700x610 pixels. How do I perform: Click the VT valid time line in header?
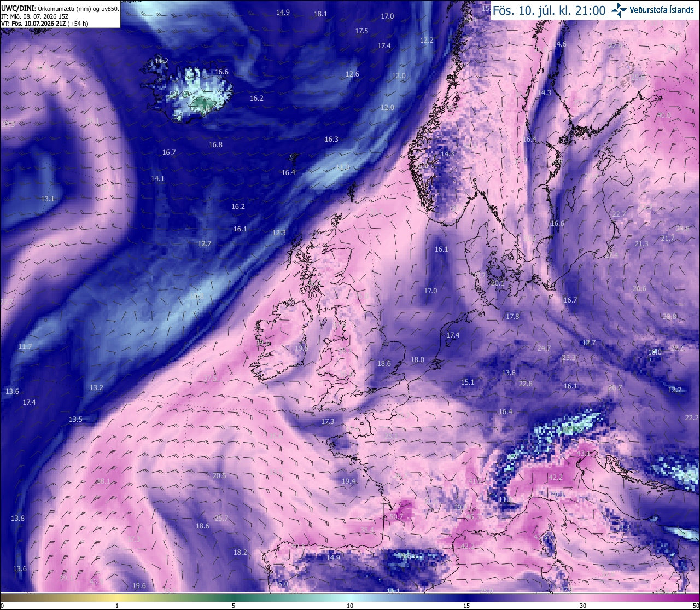pos(44,24)
